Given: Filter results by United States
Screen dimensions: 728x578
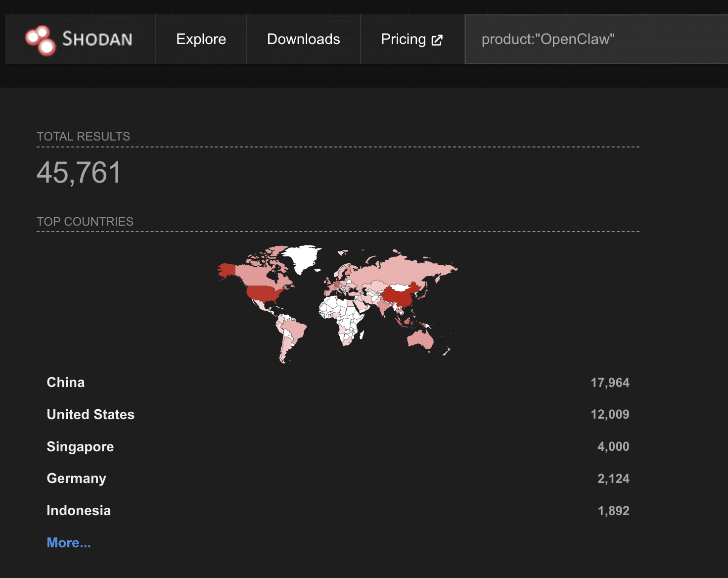Looking at the screenshot, I should point(91,415).
